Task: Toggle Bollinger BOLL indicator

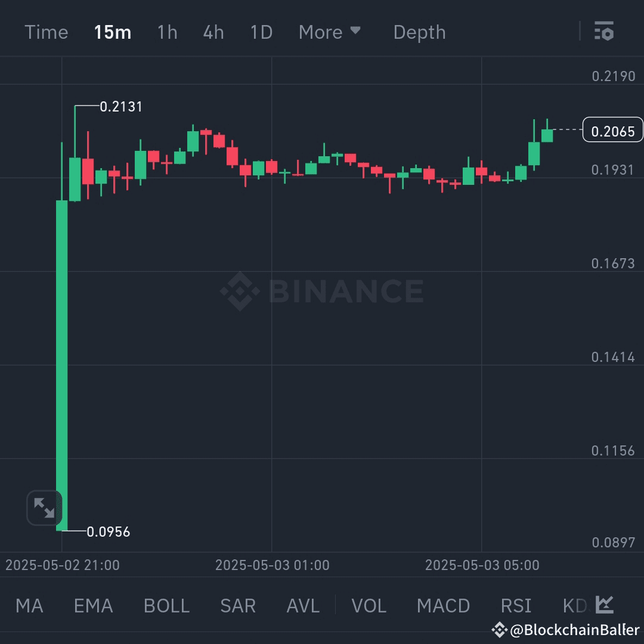Action: click(x=166, y=606)
